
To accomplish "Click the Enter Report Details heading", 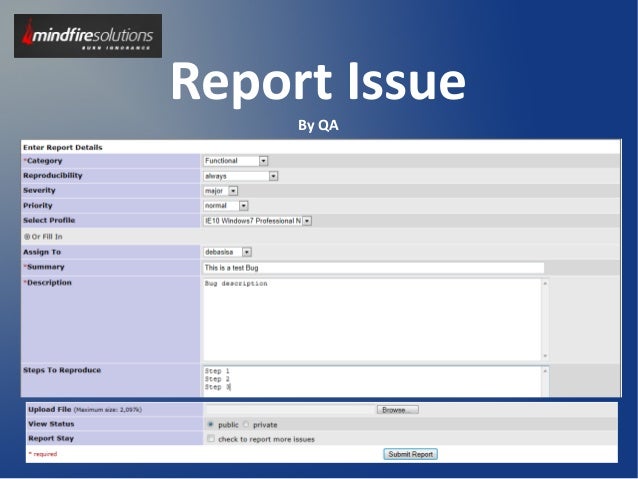I will click(x=63, y=147).
